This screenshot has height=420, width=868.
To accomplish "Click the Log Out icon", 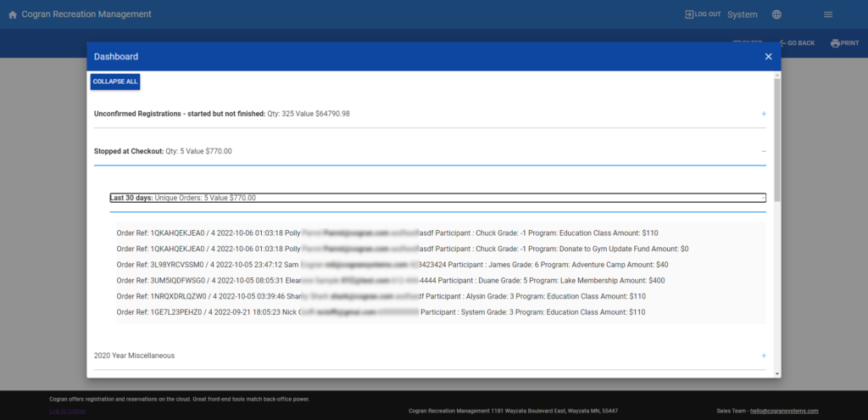I will (689, 14).
